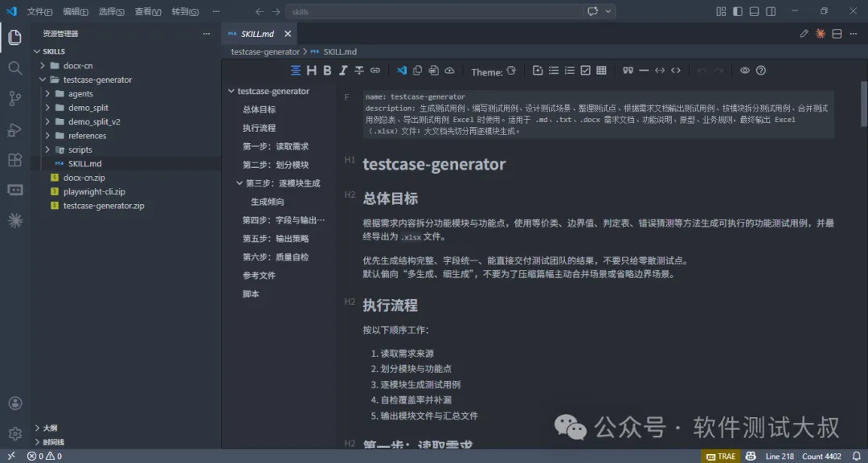Toggle bottom panel visibility
The width and height of the screenshot is (868, 463).
pyautogui.click(x=754, y=11)
